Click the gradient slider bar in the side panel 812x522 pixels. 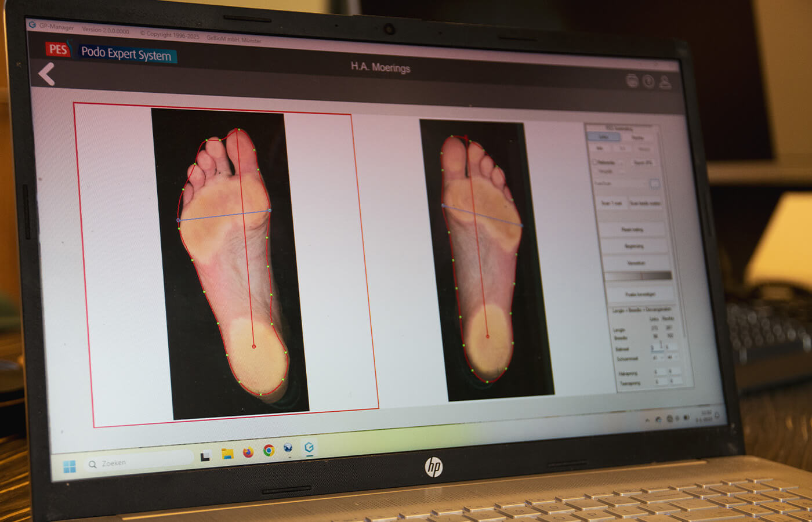(638, 276)
